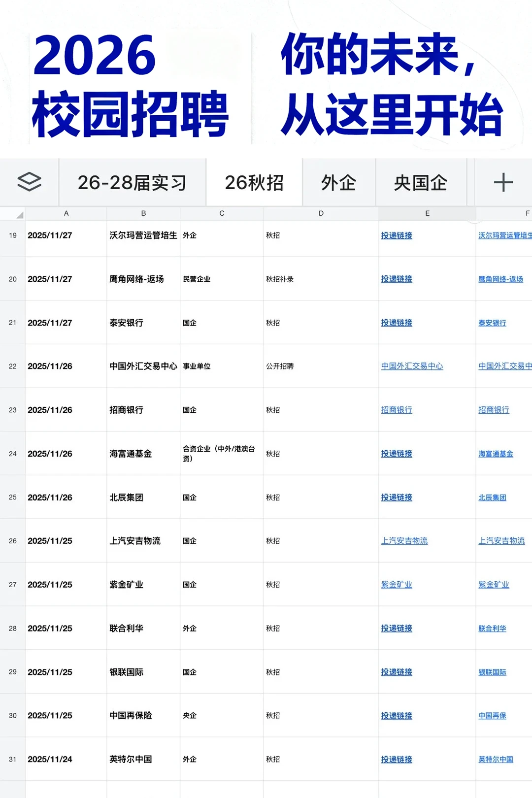Open 投递链接 in 海富通基金 row
Image resolution: width=532 pixels, height=798 pixels.
[397, 454]
